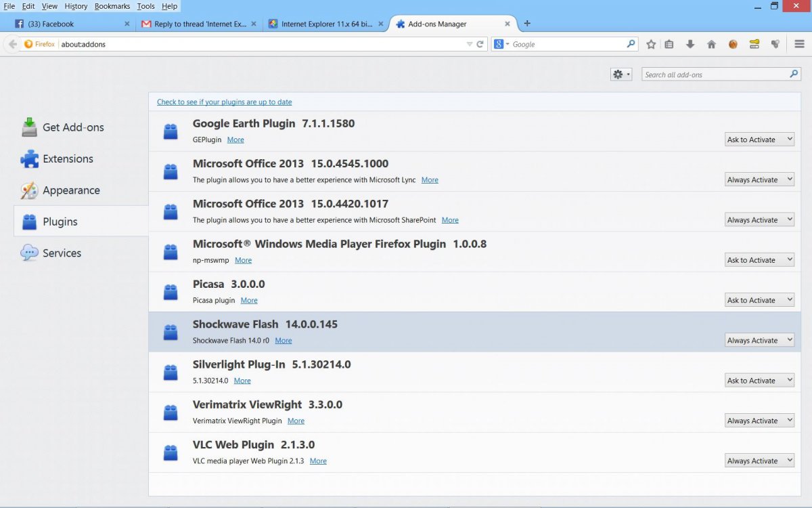Click More link for VLC Web Plugin
The image size is (812, 508).
318,461
